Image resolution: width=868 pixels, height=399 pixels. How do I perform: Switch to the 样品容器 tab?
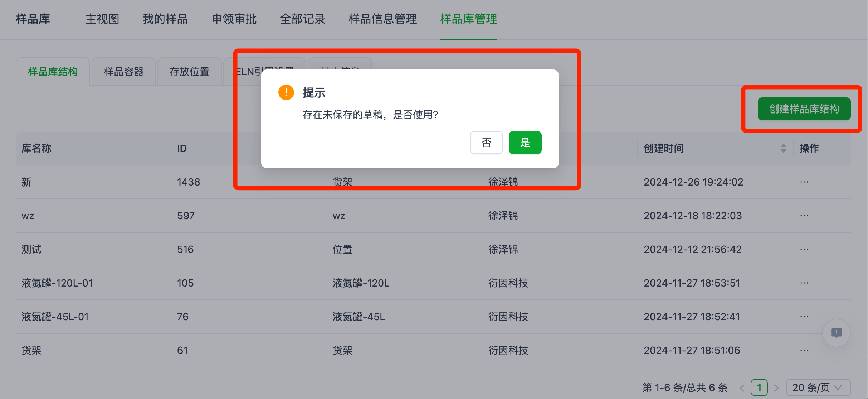[x=123, y=72]
